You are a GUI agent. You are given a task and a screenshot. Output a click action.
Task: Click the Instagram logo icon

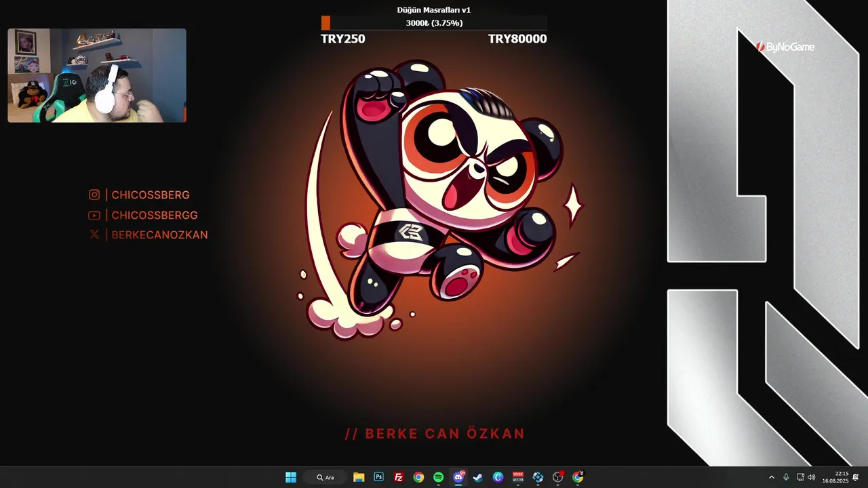click(94, 195)
